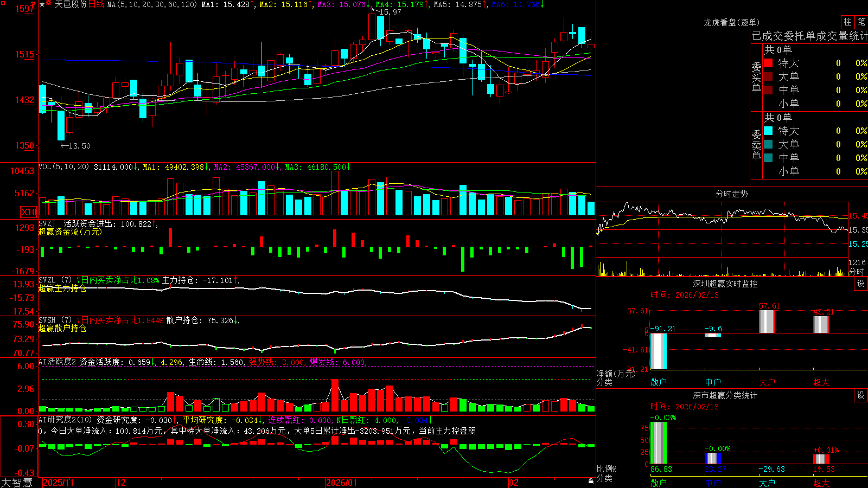Viewport: 868px width, 488px height.
Task: Click the 当前主力控盘弱 status text
Action: [x=448, y=431]
